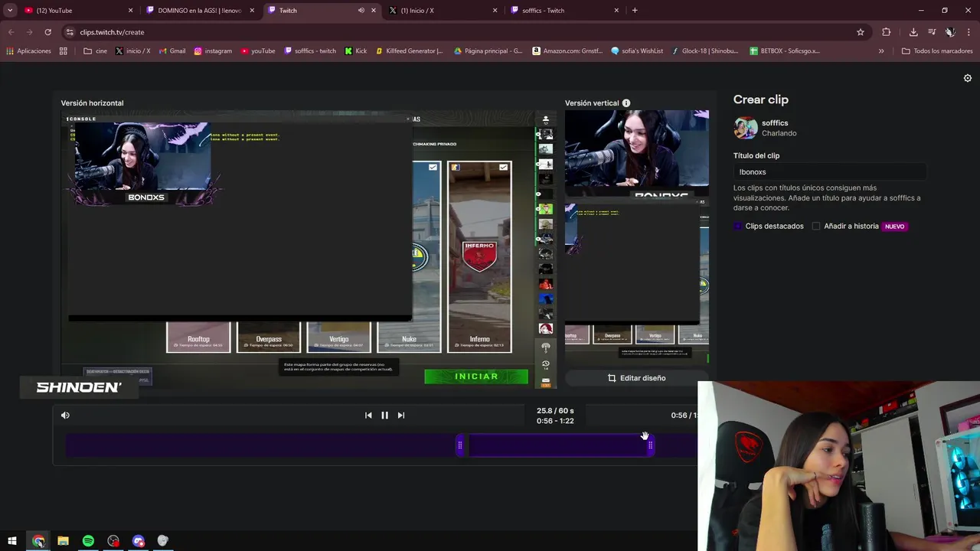View site information icon
This screenshot has width=980, height=551.
tap(70, 32)
